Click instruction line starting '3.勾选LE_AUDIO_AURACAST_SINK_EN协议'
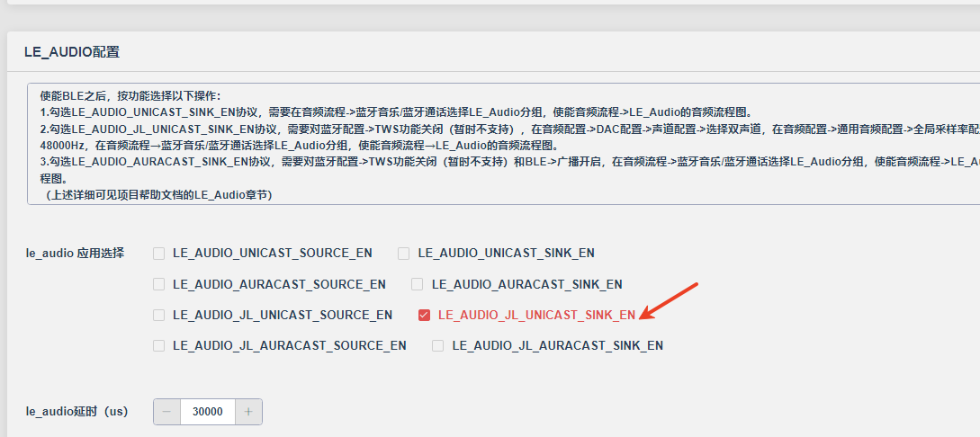Viewport: 980px width, 437px height. (x=509, y=163)
